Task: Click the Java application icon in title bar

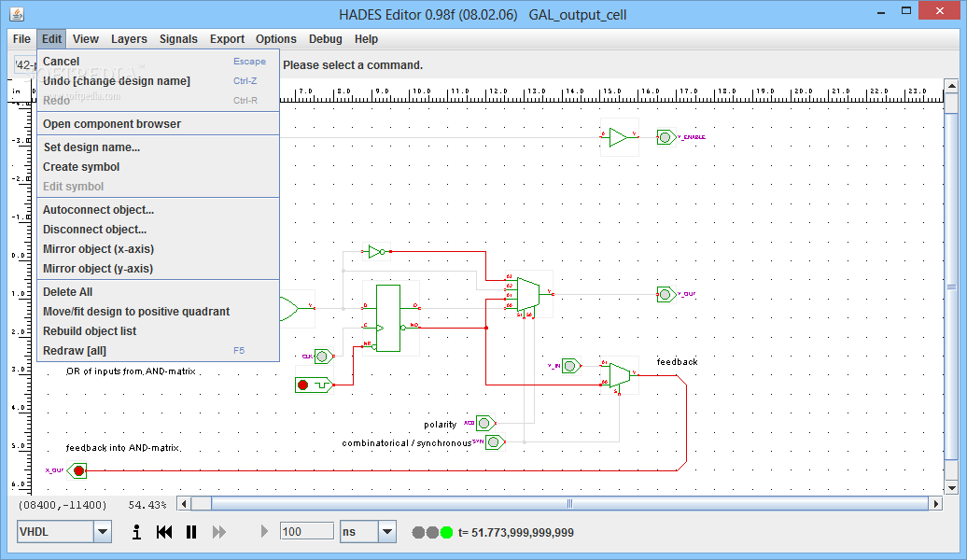Action: 17,14
